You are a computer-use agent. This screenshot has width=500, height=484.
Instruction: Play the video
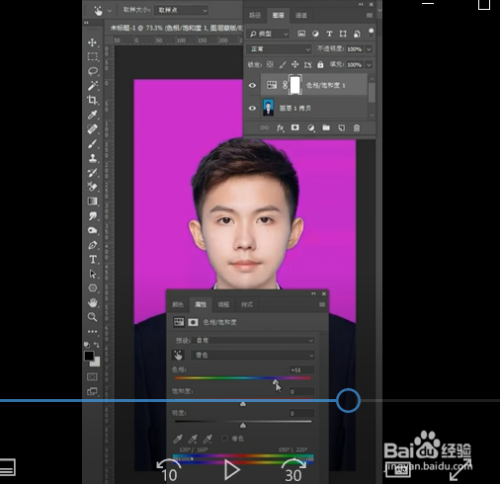point(231,470)
